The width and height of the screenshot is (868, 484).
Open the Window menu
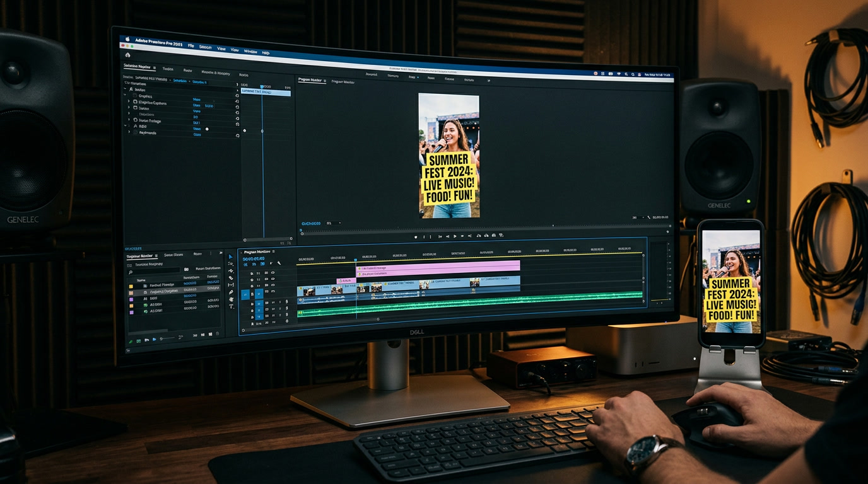250,52
